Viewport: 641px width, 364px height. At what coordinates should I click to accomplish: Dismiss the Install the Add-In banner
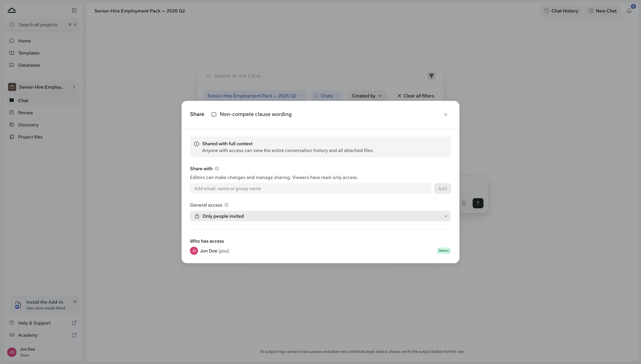point(75,302)
